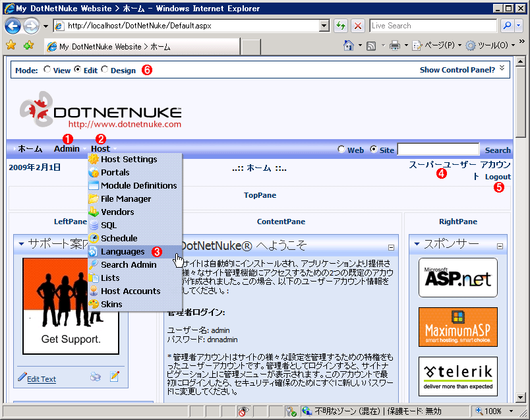Choose Host Settings from the Host menu
The height and width of the screenshot is (420, 530).
click(x=135, y=160)
